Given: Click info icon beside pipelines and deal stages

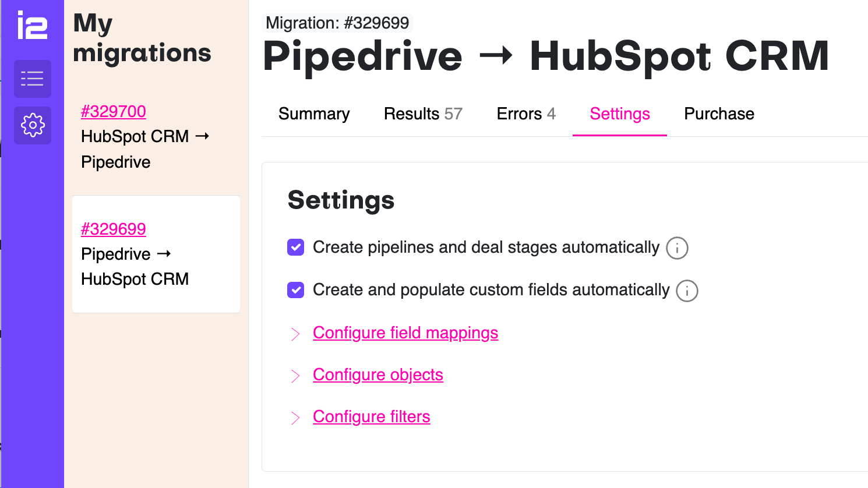Looking at the screenshot, I should click(677, 248).
